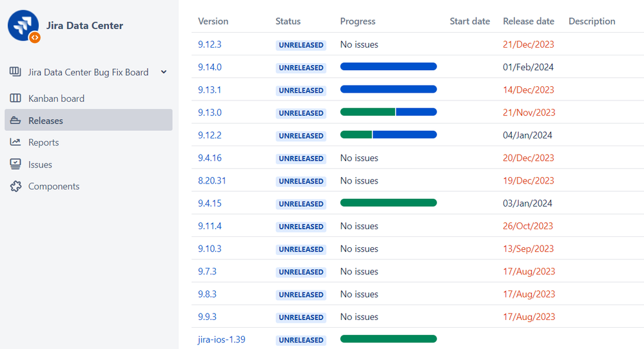Open version 9.10.3 link

tap(210, 249)
